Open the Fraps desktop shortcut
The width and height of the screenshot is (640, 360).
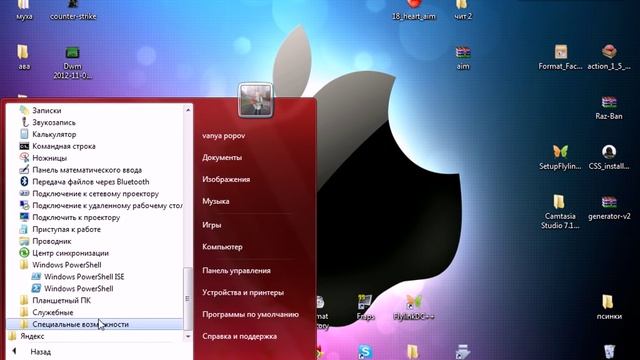click(365, 307)
